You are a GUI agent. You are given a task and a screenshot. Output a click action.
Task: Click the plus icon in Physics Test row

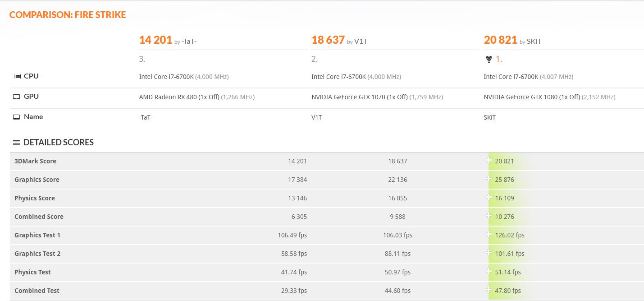(x=489, y=271)
